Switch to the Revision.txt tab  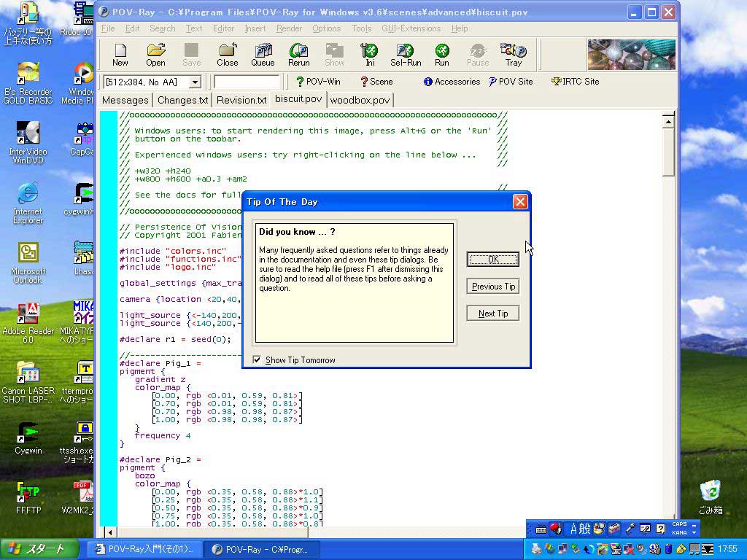241,100
